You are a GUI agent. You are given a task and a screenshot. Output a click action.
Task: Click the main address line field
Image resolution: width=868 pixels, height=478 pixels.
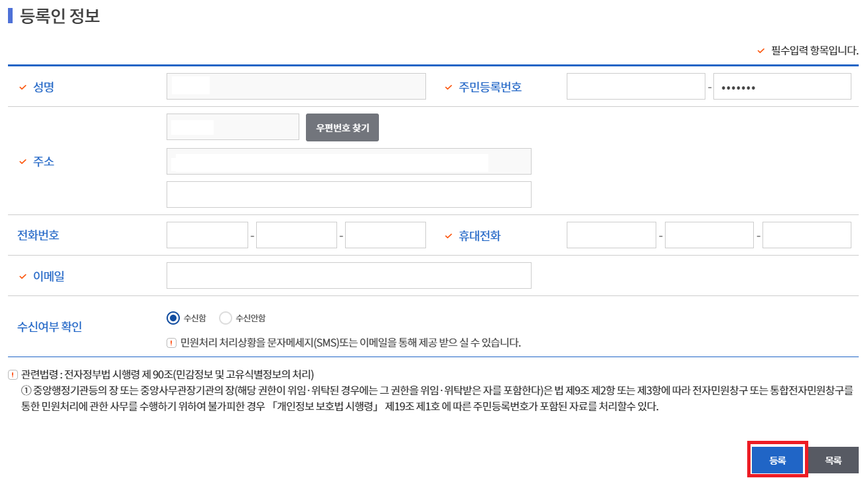pos(349,161)
